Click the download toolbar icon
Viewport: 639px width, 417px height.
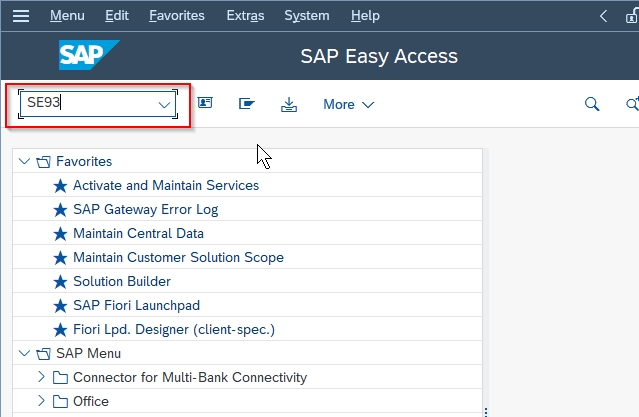point(289,104)
